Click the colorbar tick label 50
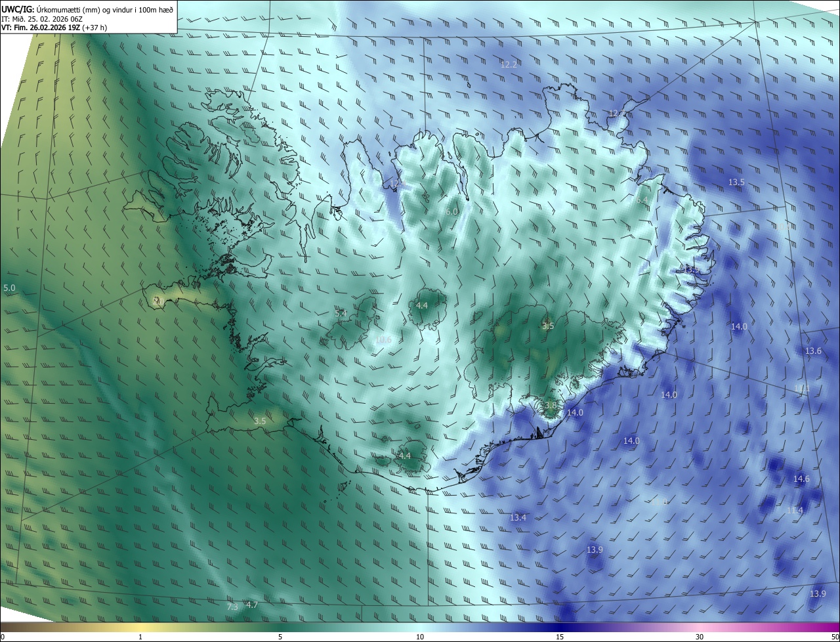 pyautogui.click(x=835, y=637)
